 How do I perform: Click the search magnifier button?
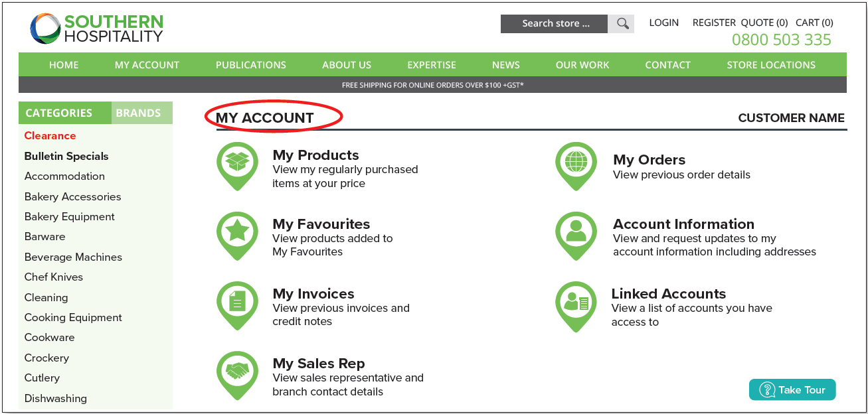tap(622, 23)
